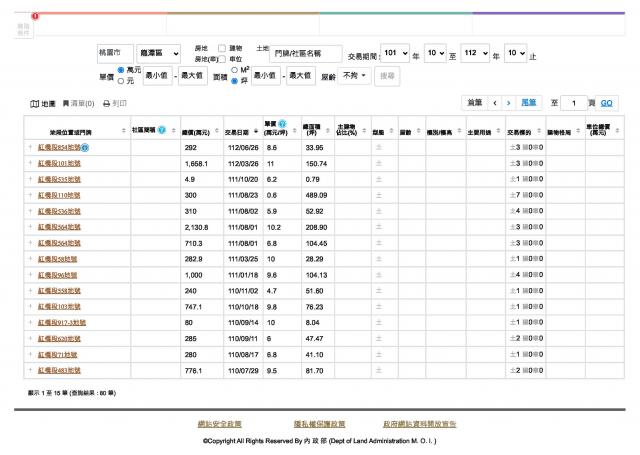640x455 pixels.
Task: Check the 建物 checkbox
Action: pyautogui.click(x=222, y=47)
